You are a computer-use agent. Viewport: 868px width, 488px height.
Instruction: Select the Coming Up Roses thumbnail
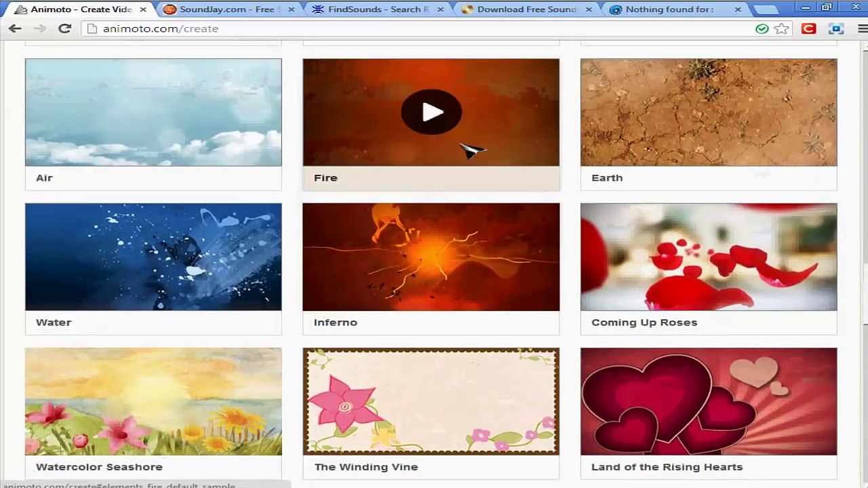pos(709,257)
